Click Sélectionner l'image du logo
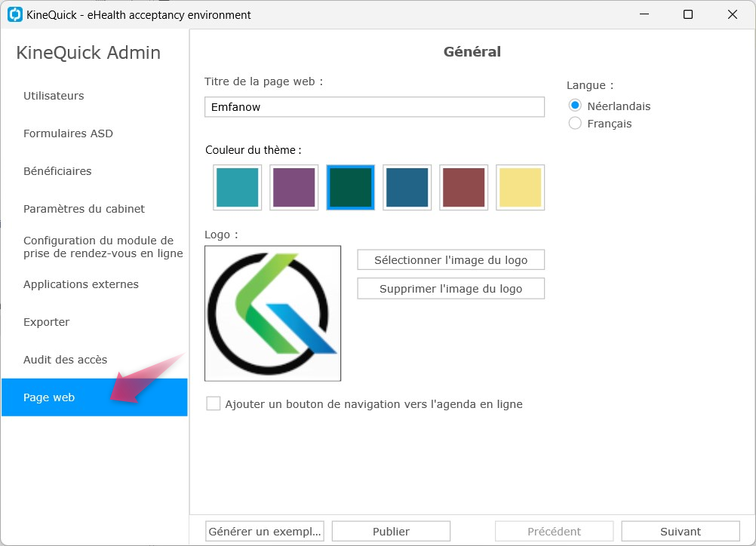The width and height of the screenshot is (756, 546). click(x=450, y=260)
